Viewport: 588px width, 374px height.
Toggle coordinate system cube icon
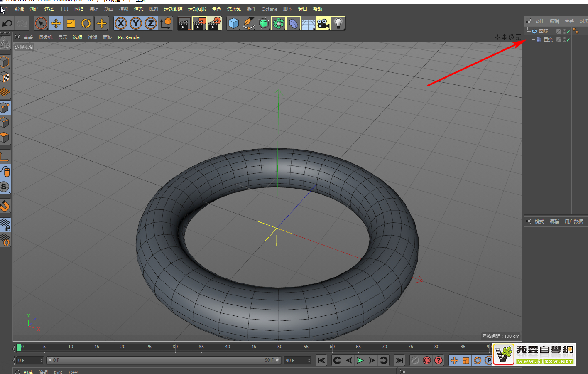pyautogui.click(x=166, y=23)
